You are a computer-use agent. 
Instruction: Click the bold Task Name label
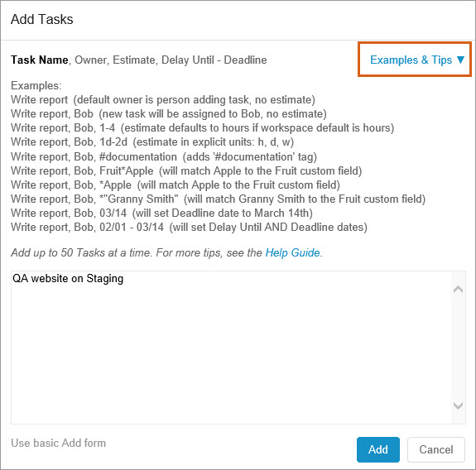(x=40, y=60)
